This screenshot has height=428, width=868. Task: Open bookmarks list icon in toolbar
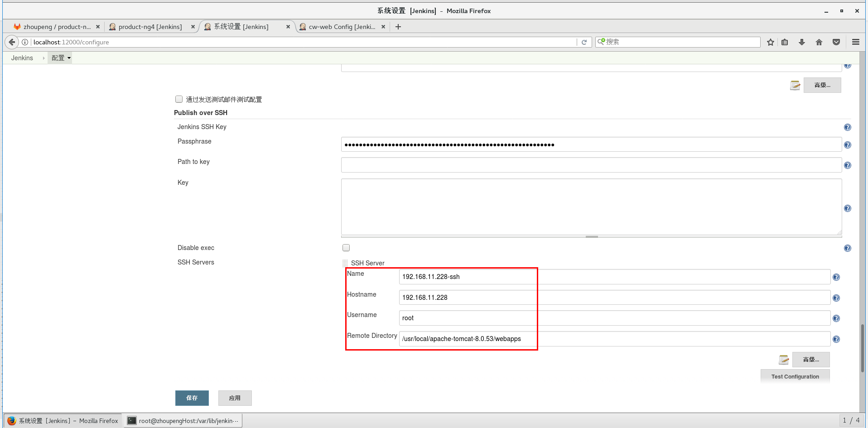click(785, 42)
